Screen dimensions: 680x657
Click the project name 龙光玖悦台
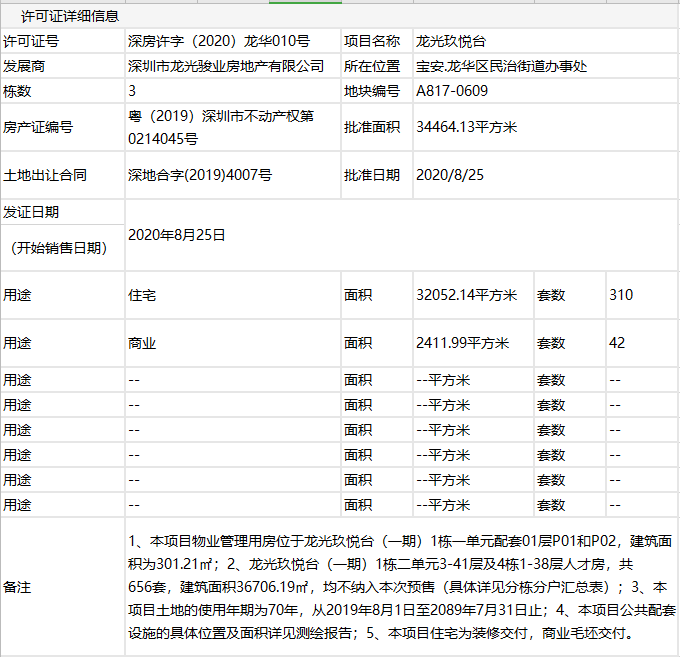pyautogui.click(x=451, y=41)
